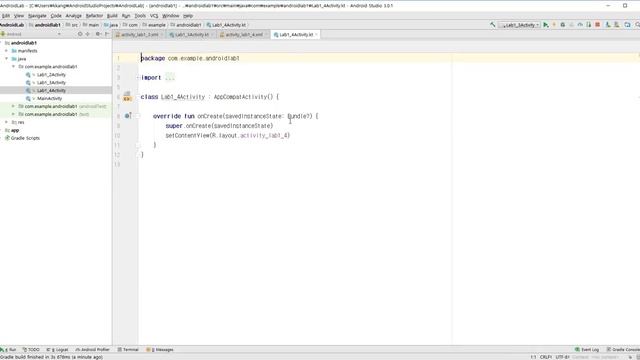The width and height of the screenshot is (640, 360).
Task: Click the UTF-8 encoding in status bar
Action: pyautogui.click(x=562, y=357)
